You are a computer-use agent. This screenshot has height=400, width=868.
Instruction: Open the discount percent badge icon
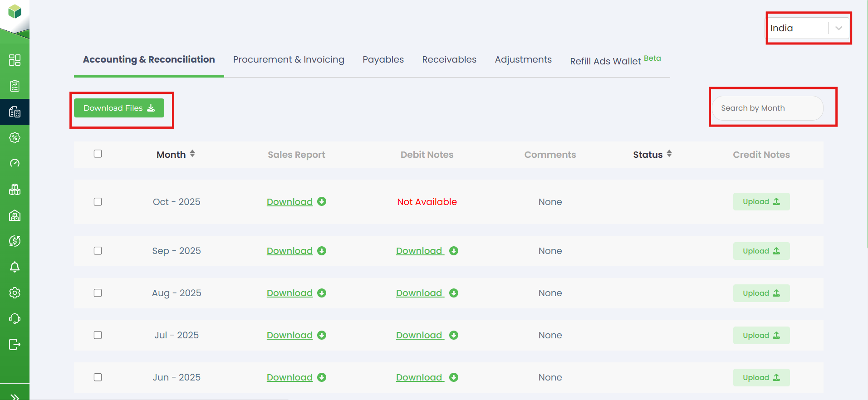tap(15, 138)
